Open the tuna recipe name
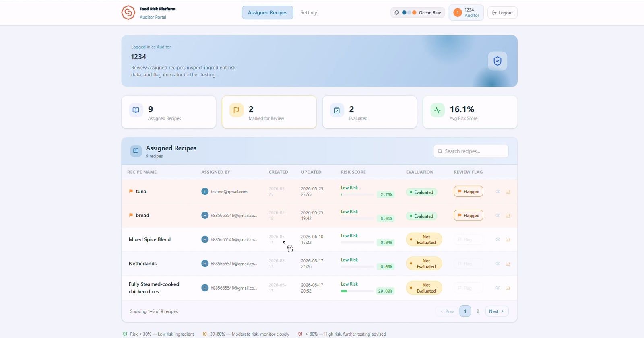 click(x=141, y=191)
